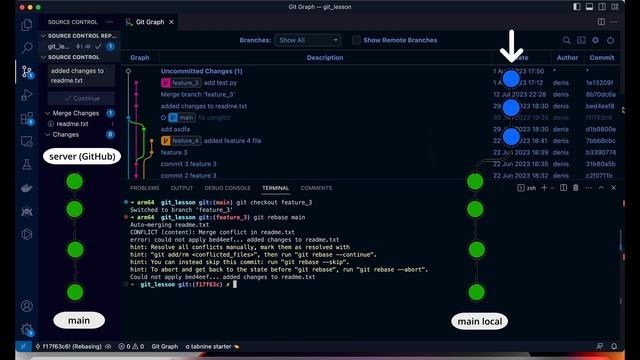Enable Show Remote Branches checkbox
The width and height of the screenshot is (640, 360).
[356, 40]
